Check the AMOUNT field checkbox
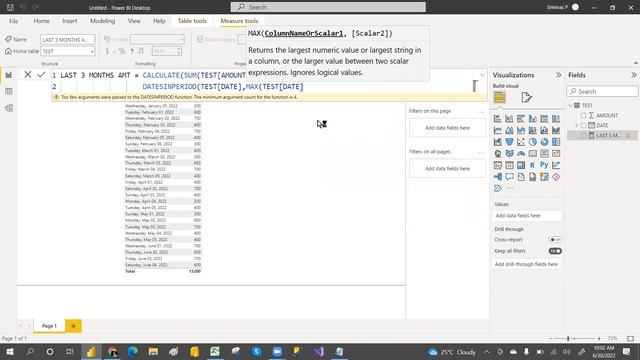 point(583,116)
